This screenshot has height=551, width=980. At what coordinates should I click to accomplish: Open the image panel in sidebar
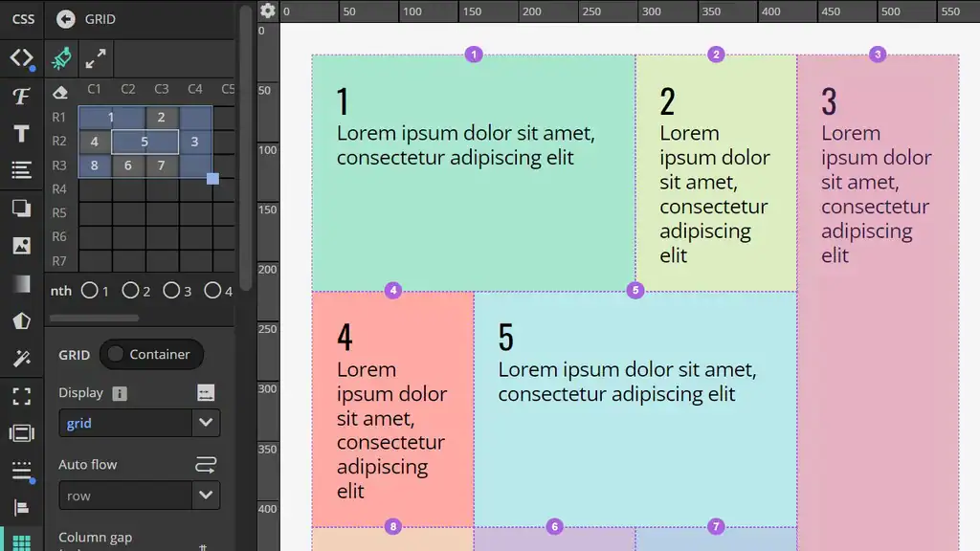(21, 246)
